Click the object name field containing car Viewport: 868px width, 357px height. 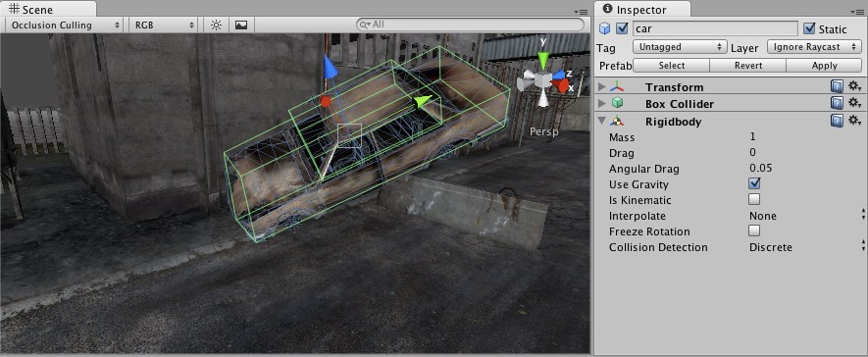(715, 28)
